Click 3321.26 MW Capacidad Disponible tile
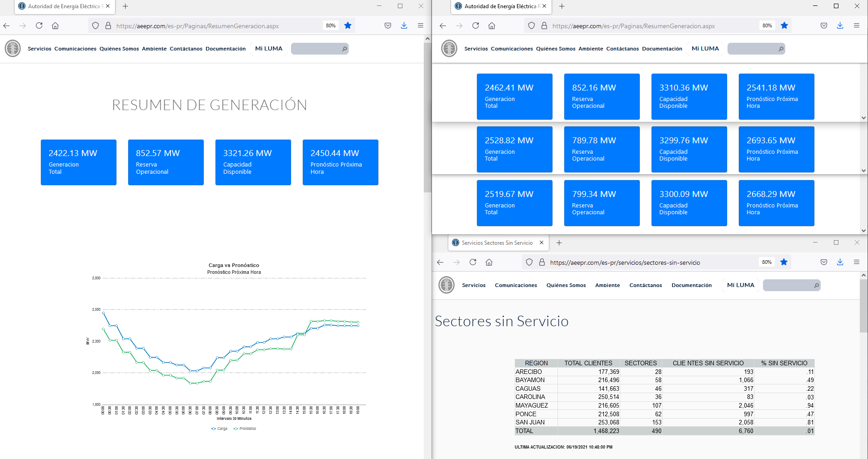 (253, 162)
